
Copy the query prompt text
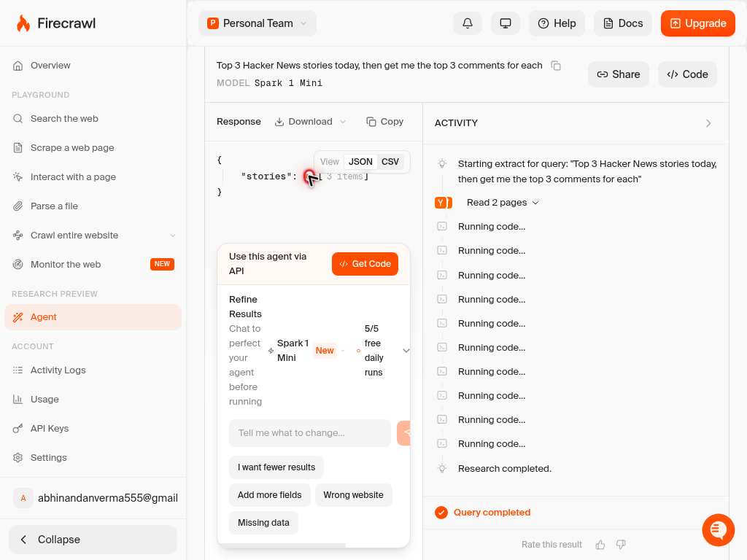555,65
